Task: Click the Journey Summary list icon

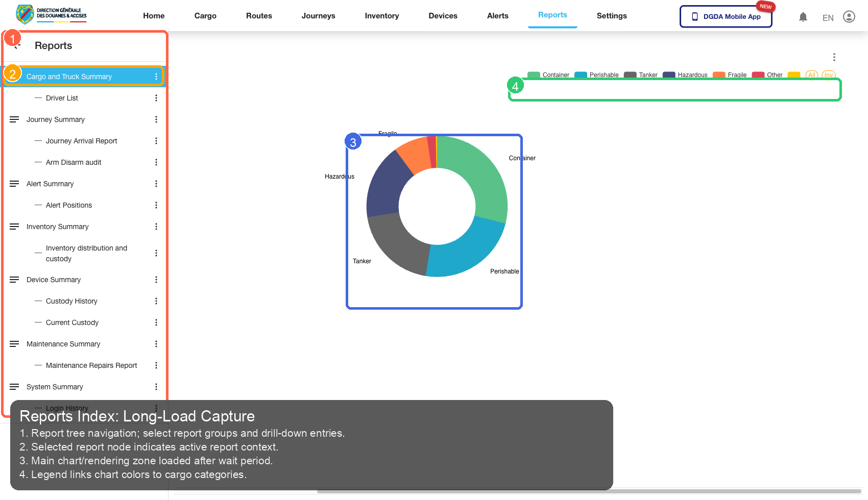Action: pos(14,119)
